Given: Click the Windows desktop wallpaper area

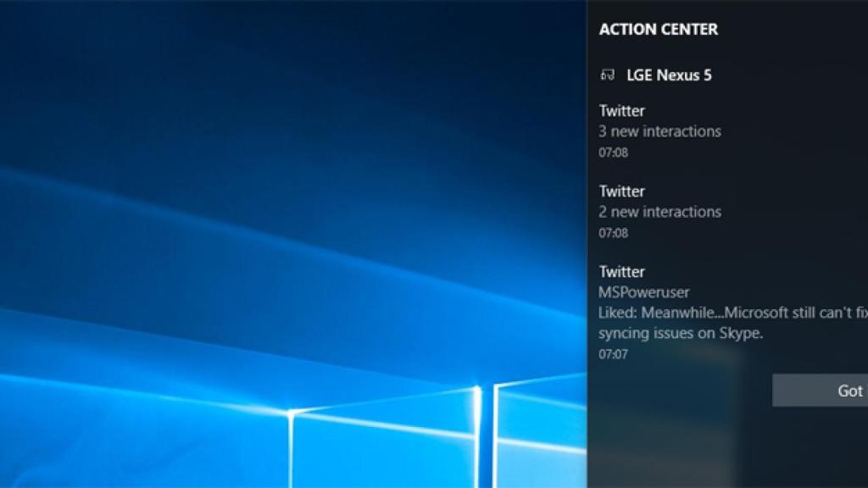Looking at the screenshot, I should point(288,254).
